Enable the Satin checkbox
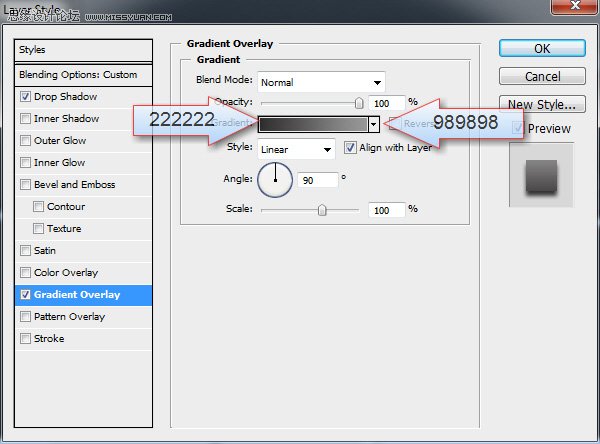 25,251
